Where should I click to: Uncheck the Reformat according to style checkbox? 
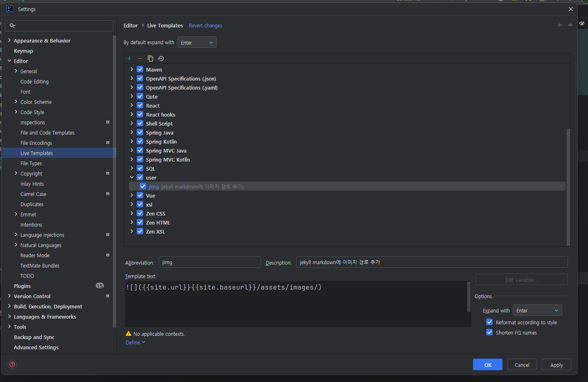[489, 322]
